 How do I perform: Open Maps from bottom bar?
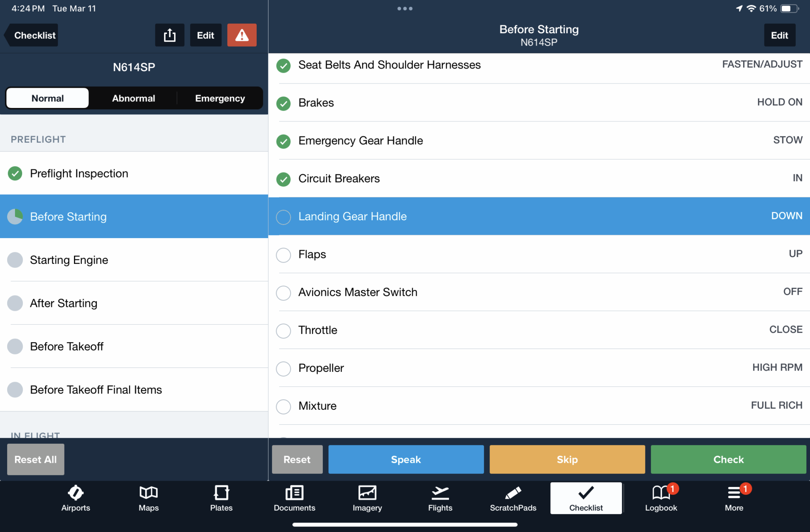(149, 498)
